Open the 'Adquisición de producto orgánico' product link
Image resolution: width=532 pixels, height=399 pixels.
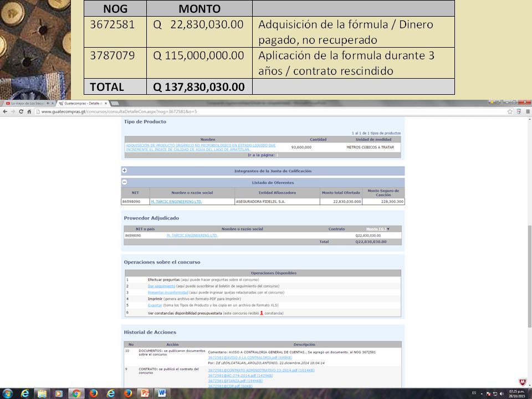tap(201, 147)
